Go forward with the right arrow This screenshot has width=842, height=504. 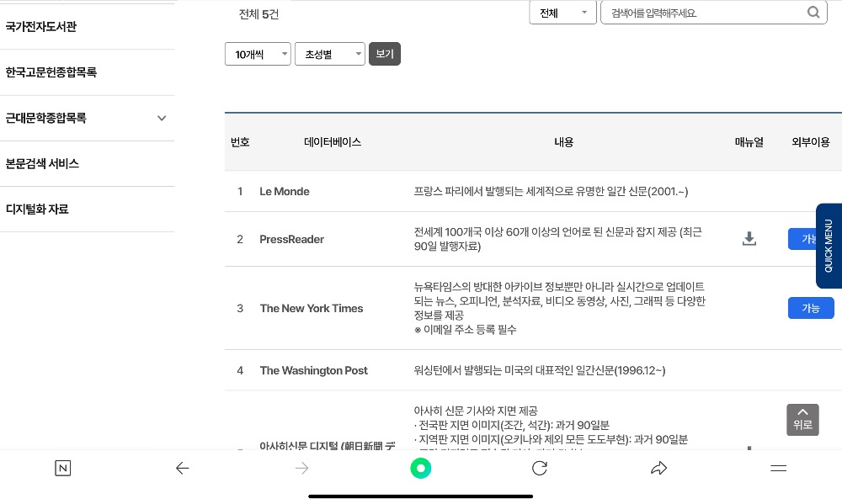pyautogui.click(x=301, y=468)
